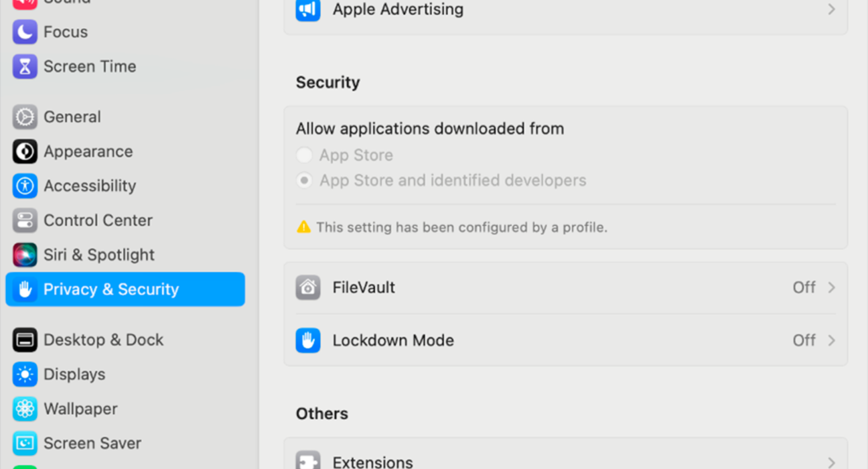Select App Store and identified developers option
868x469 pixels.
304,181
